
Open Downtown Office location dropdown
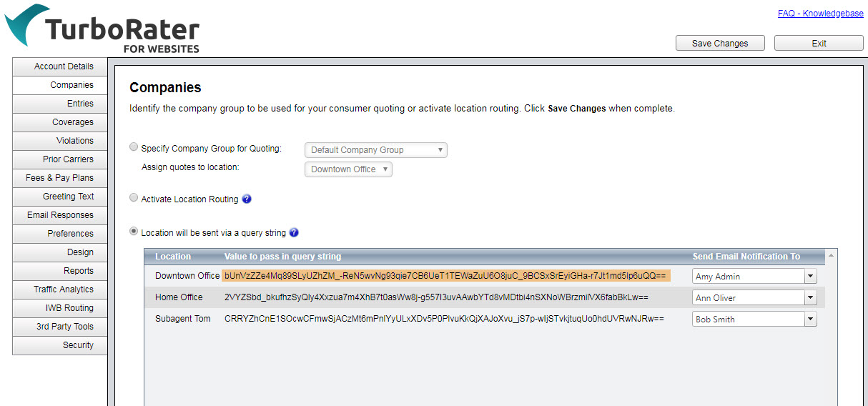(348, 169)
